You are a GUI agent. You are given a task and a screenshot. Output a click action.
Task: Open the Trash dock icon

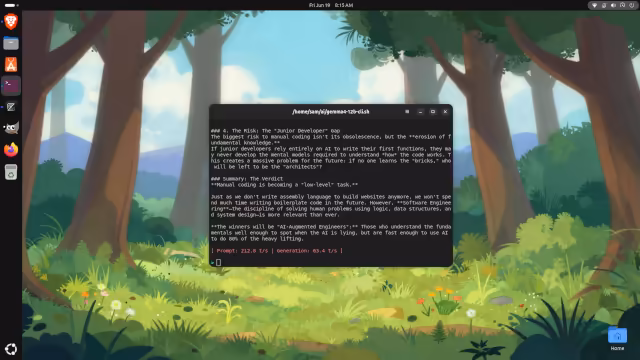tap(11, 172)
